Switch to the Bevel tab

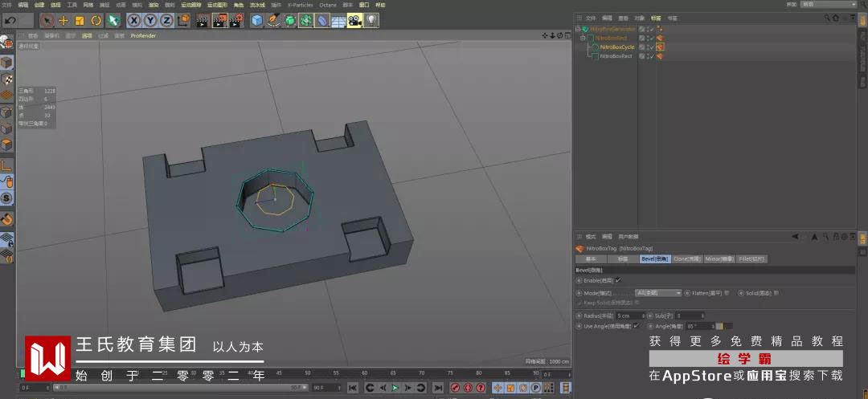[656, 259]
